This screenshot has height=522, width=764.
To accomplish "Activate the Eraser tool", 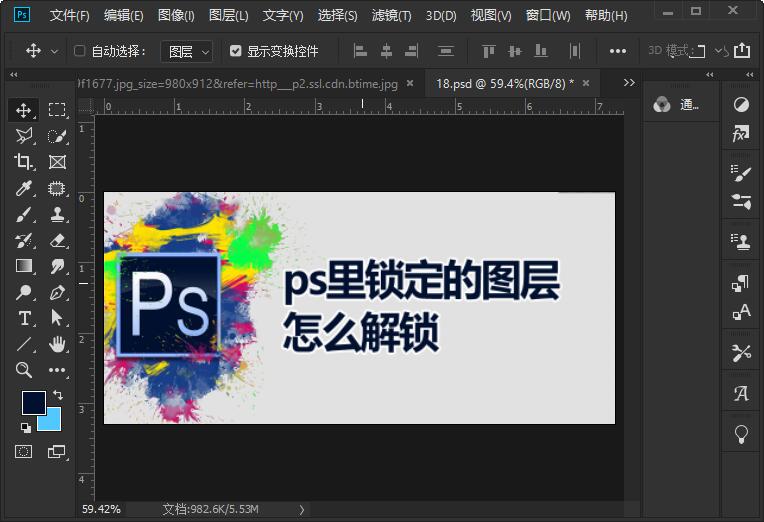I will [57, 240].
